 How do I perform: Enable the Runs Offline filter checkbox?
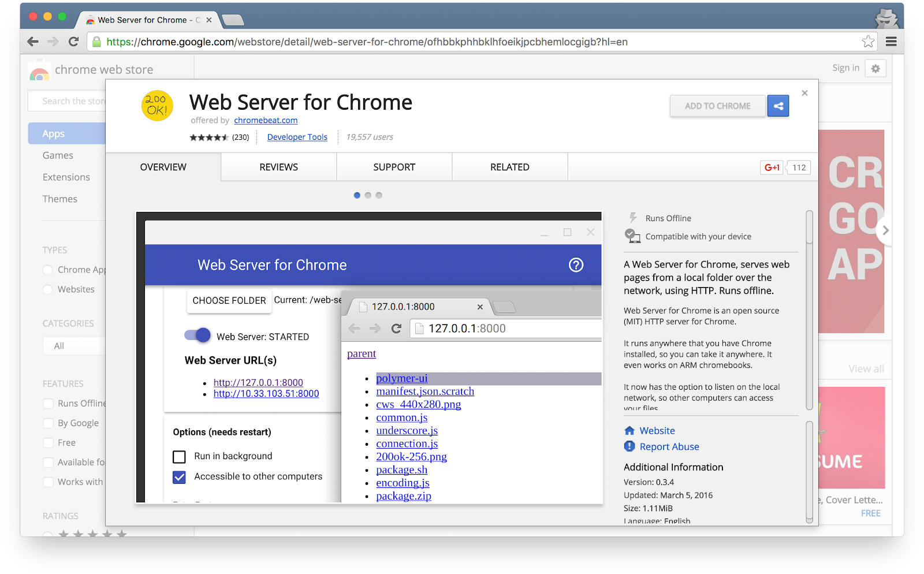[49, 403]
